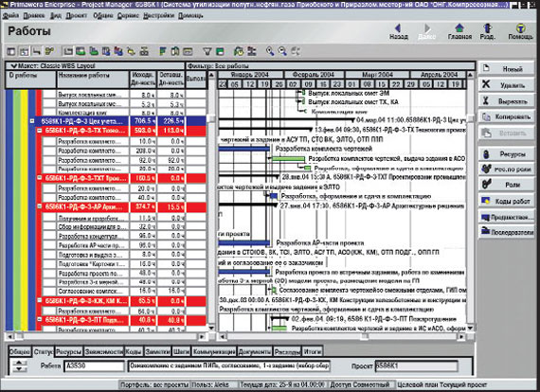Screen dimensions: 540x392
Task: Run Schedule via the clock toolbar icon
Action: pyautogui.click(x=239, y=52)
